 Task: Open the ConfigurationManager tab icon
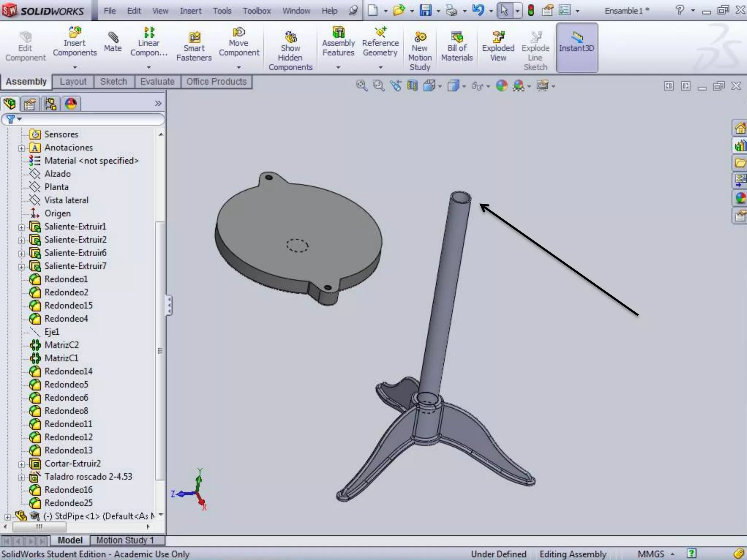click(50, 104)
